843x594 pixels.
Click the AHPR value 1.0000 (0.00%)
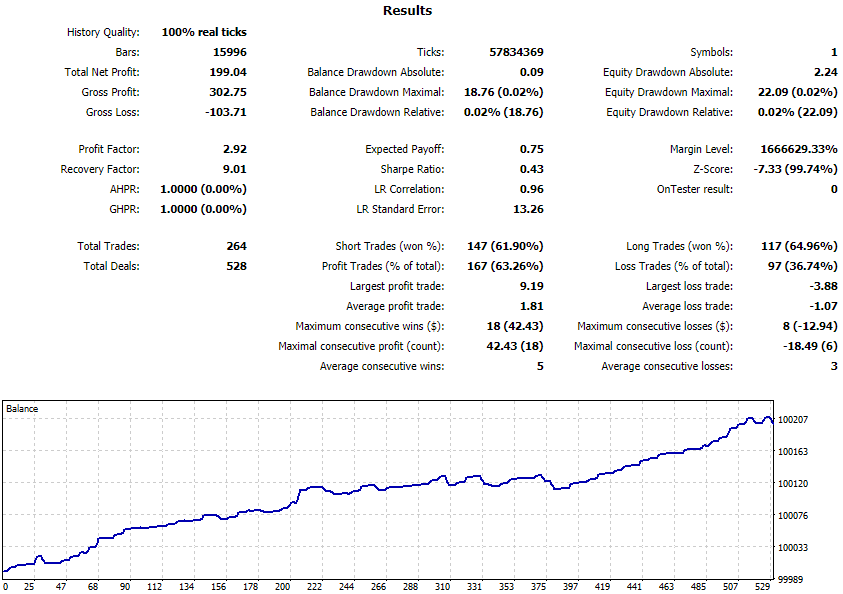[203, 189]
